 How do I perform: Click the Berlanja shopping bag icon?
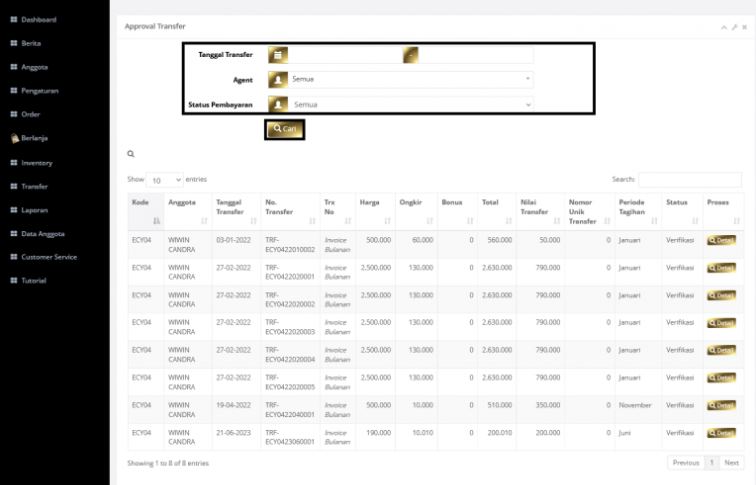pyautogui.click(x=14, y=138)
